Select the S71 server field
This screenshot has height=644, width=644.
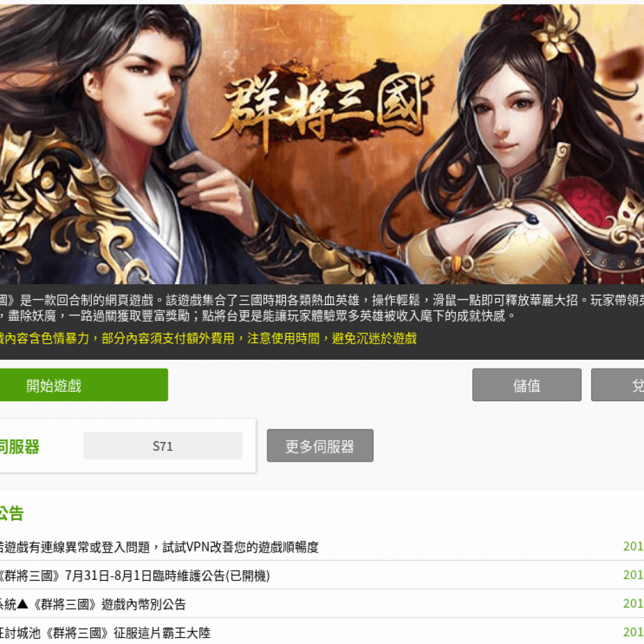click(163, 446)
